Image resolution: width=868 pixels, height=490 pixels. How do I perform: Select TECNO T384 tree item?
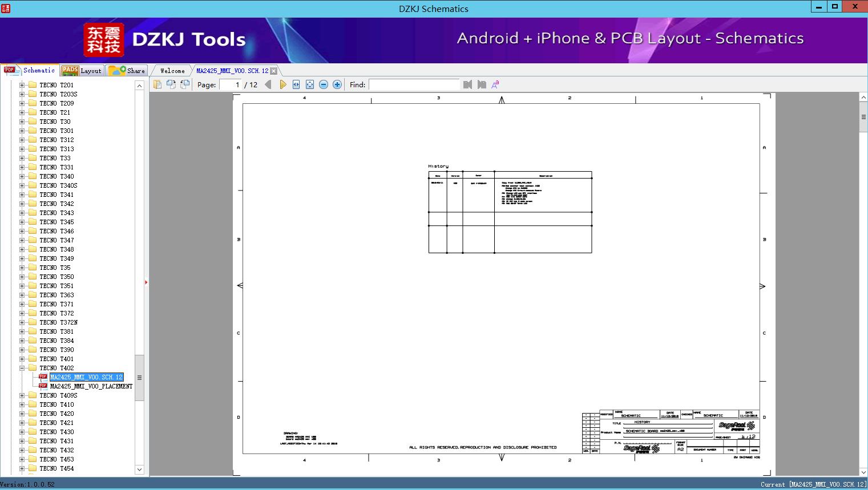[56, 341]
